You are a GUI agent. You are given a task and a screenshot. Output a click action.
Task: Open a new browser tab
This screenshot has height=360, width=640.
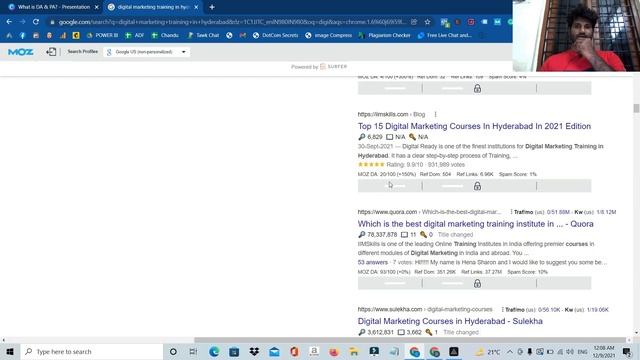212,7
